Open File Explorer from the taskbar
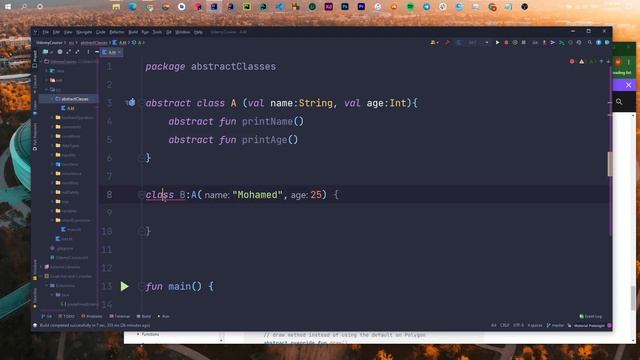The image size is (640, 360). (x=116, y=7)
